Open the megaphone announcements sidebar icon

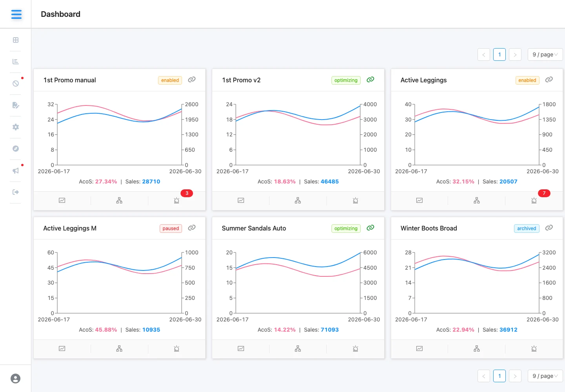(x=16, y=171)
